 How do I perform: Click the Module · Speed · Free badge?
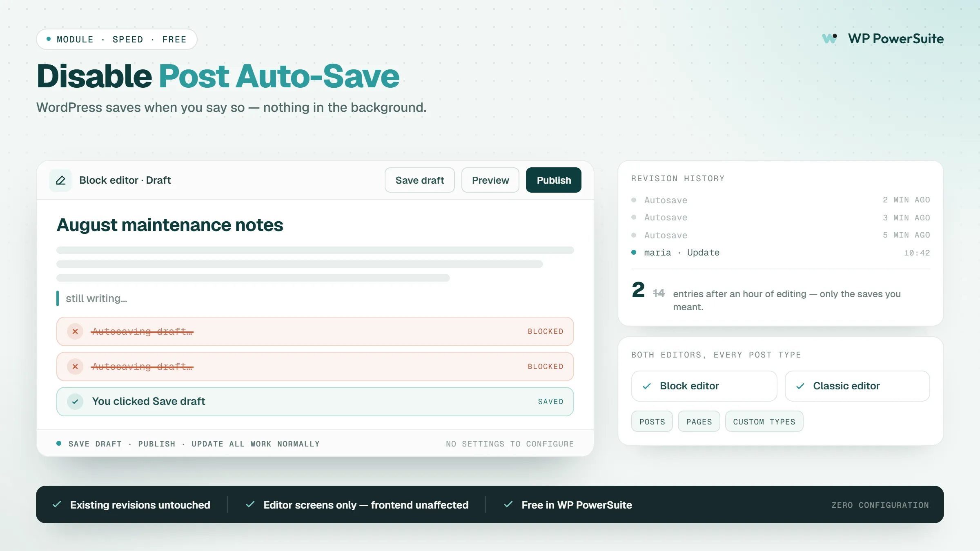coord(117,39)
